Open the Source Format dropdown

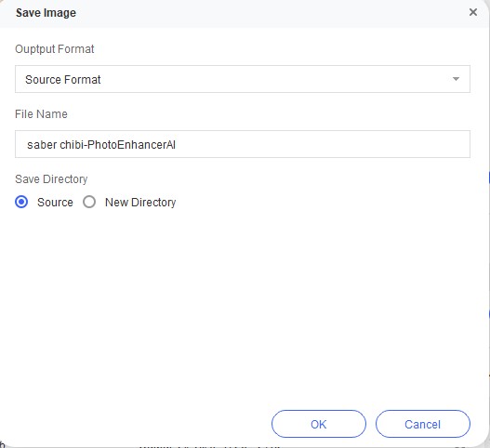pos(243,79)
